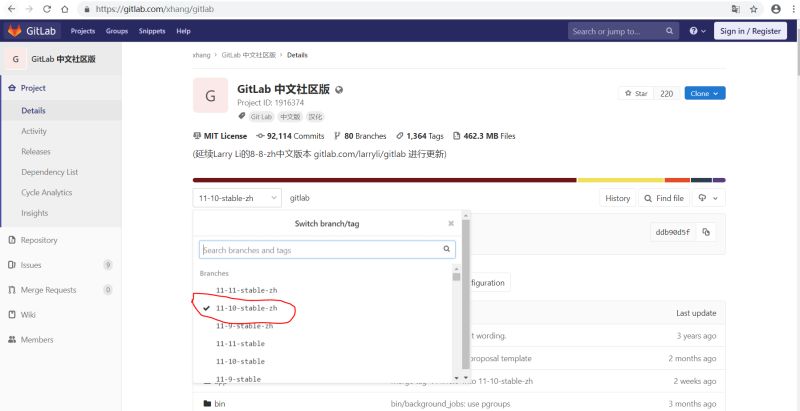The width and height of the screenshot is (800, 411).
Task: Go back with browser back arrow
Action: tap(12, 9)
